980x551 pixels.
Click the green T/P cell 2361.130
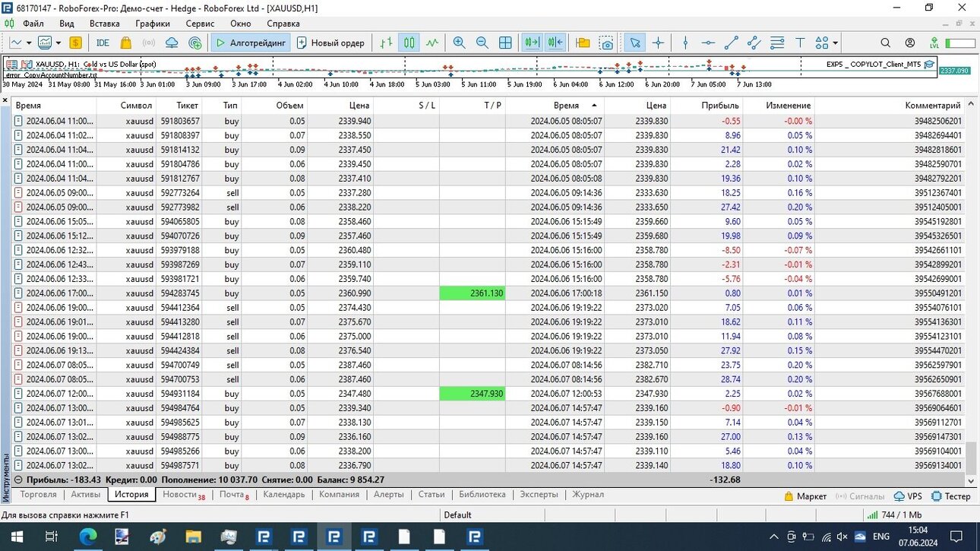(472, 293)
